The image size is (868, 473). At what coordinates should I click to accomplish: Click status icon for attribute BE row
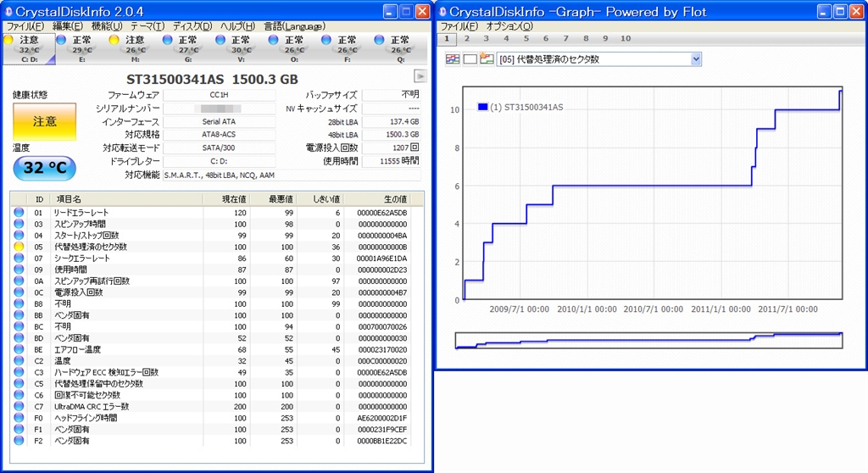pos(19,349)
